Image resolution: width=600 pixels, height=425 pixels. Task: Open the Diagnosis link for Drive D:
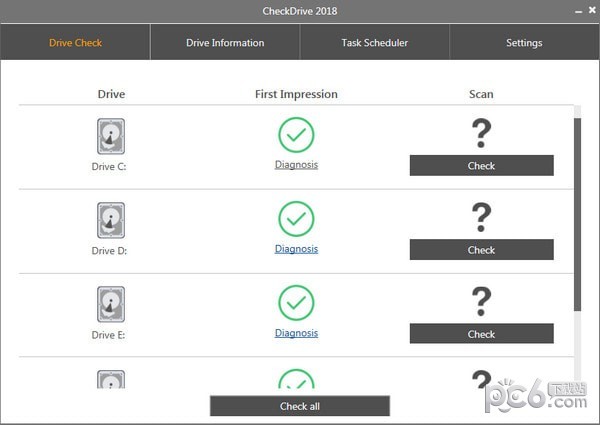(296, 249)
